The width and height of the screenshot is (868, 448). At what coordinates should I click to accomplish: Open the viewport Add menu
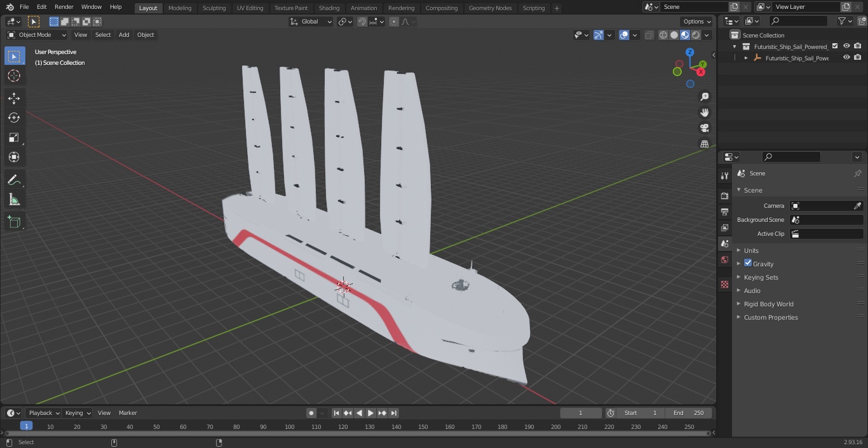coord(124,35)
